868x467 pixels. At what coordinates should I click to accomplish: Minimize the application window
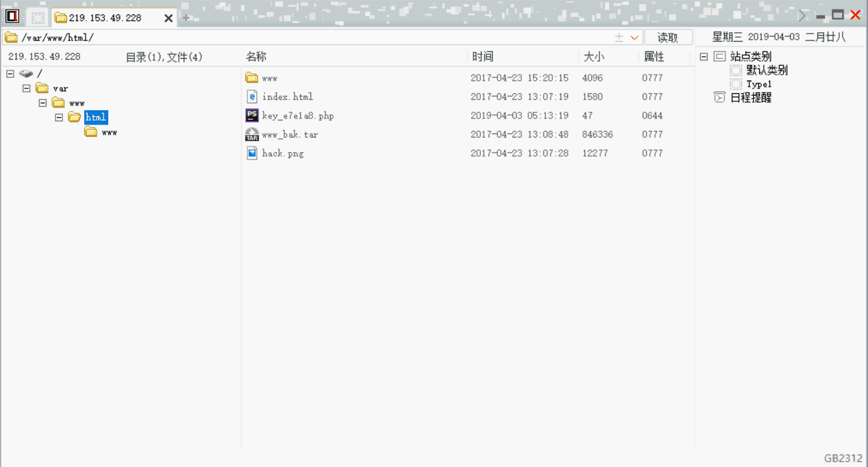click(x=821, y=16)
